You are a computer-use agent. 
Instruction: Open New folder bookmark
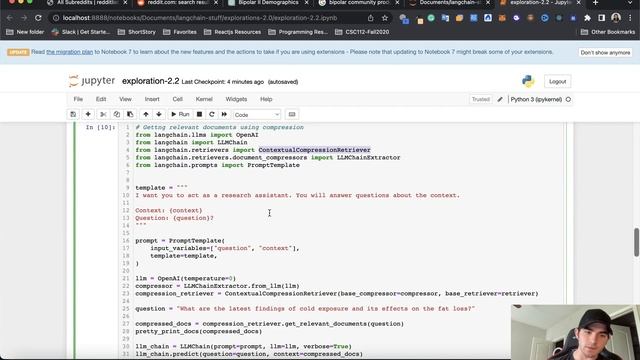[25, 32]
